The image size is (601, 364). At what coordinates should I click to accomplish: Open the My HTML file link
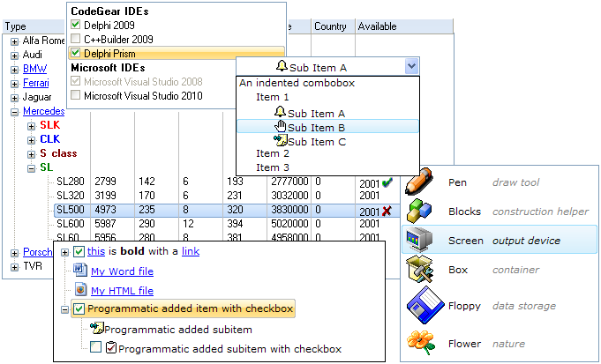[123, 291]
